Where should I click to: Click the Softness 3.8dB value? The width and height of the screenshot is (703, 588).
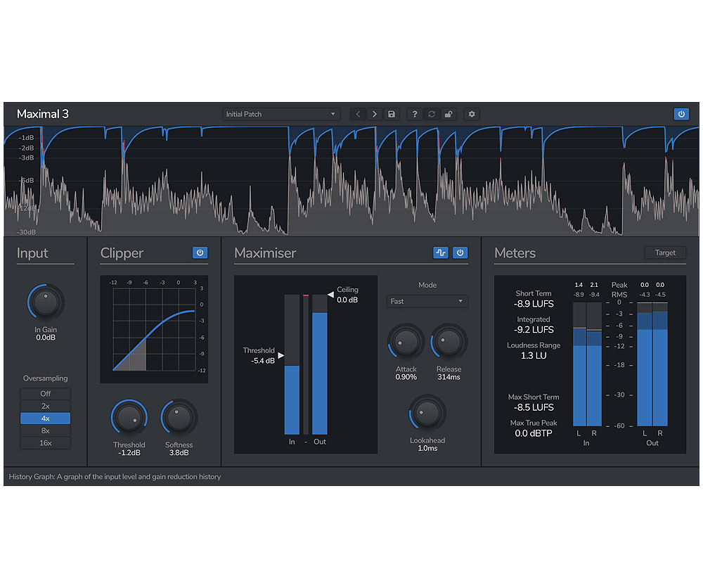tap(179, 453)
